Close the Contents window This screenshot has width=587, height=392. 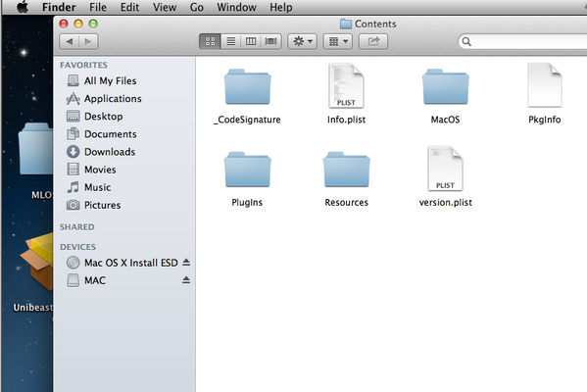(x=64, y=24)
